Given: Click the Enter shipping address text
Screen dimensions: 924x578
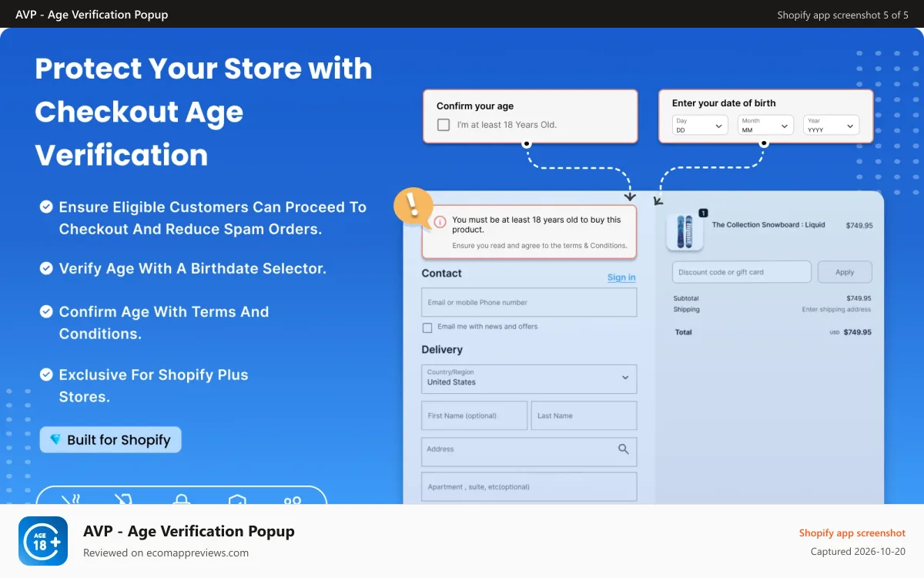Looking at the screenshot, I should pyautogui.click(x=836, y=309).
